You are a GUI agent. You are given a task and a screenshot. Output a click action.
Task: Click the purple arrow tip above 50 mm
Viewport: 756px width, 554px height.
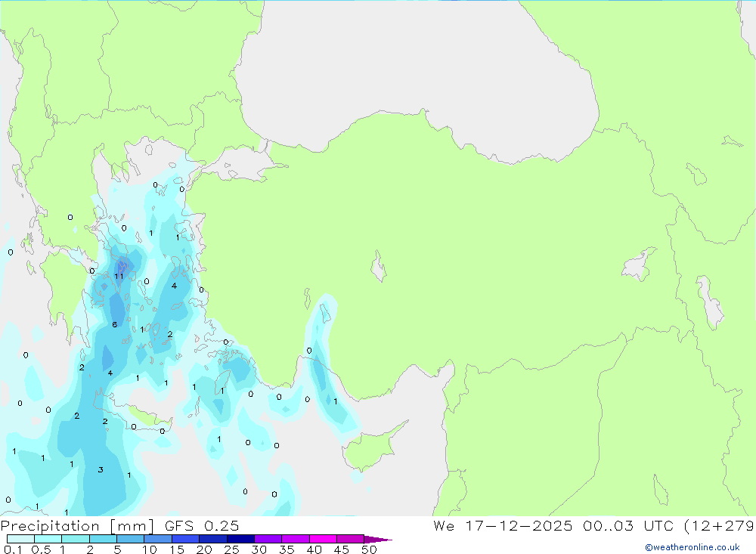coord(377,540)
